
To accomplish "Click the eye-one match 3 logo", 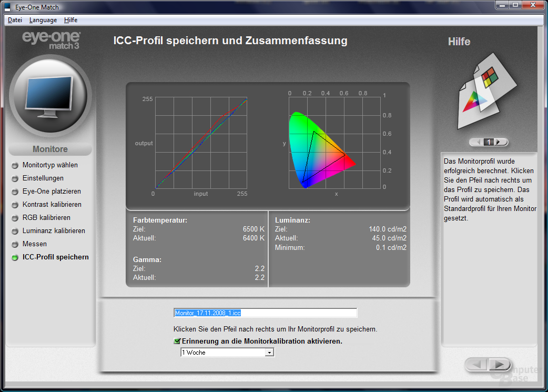I will click(52, 40).
